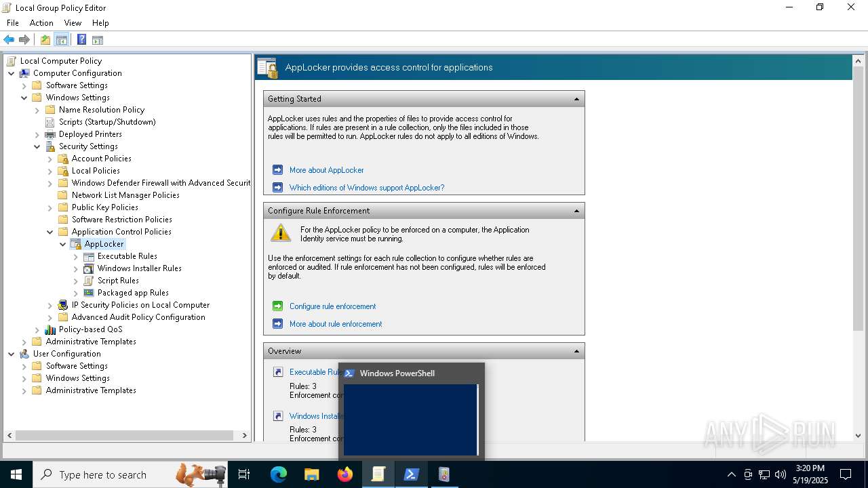Expand Software Settings under Computer Configuration
This screenshot has width=868, height=488.
(24, 85)
